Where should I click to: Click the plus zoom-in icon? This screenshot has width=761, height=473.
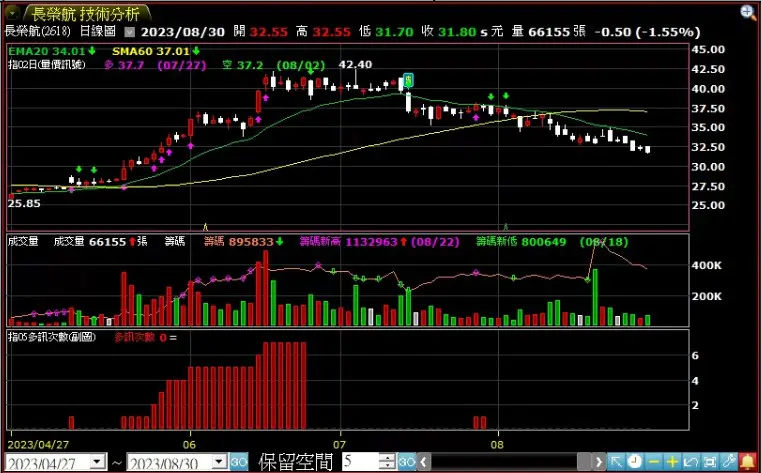tap(672, 462)
